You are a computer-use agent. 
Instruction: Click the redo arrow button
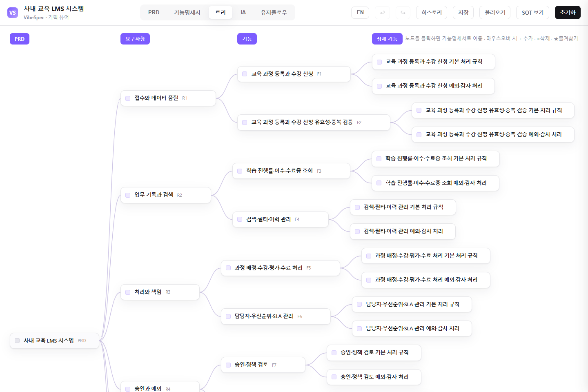click(x=403, y=13)
